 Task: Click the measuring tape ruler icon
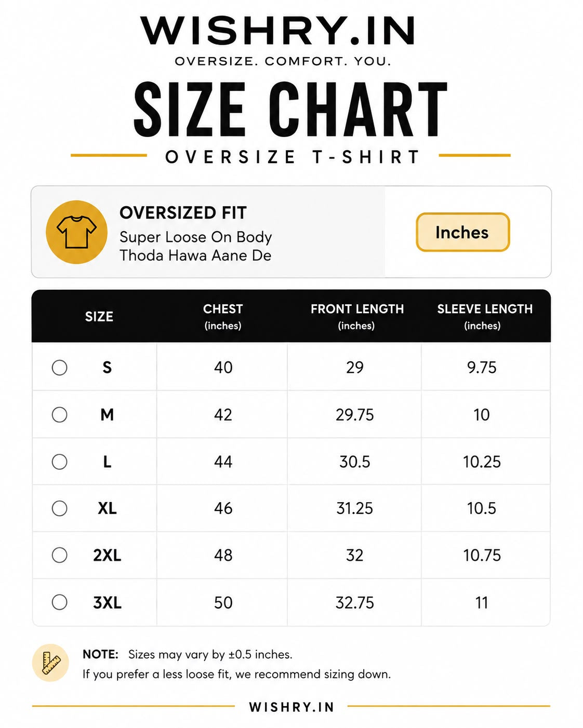click(x=50, y=663)
